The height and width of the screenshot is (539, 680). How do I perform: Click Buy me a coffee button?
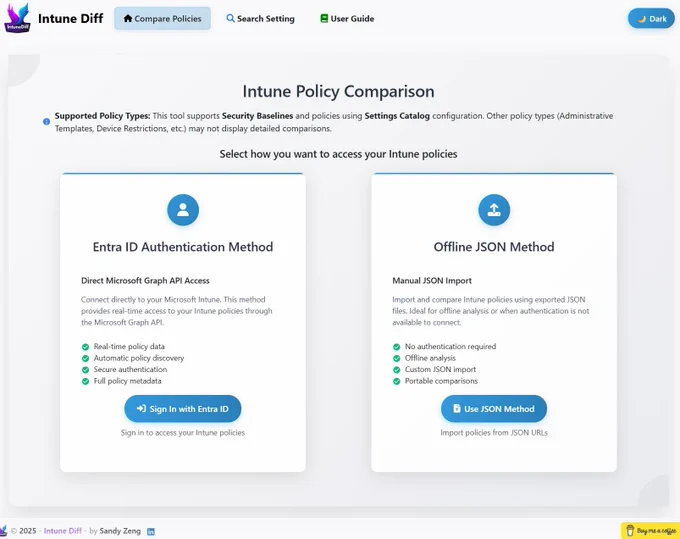tap(651, 531)
